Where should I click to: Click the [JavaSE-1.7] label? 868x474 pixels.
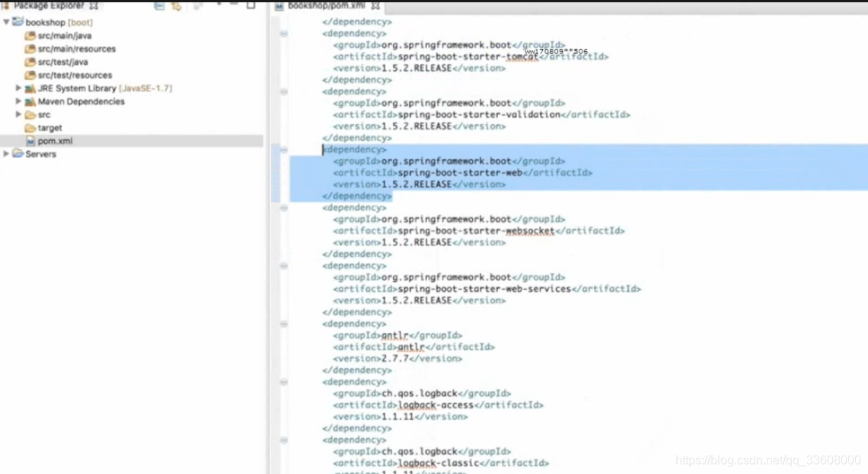pos(145,88)
